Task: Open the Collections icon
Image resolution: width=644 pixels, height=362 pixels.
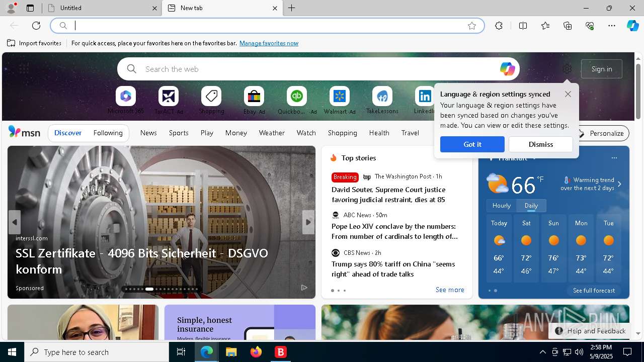Action: [568, 26]
